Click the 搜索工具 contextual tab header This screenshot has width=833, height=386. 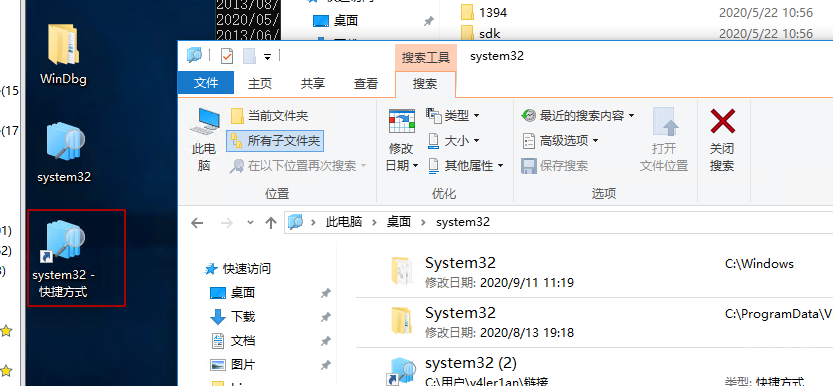tap(426, 57)
